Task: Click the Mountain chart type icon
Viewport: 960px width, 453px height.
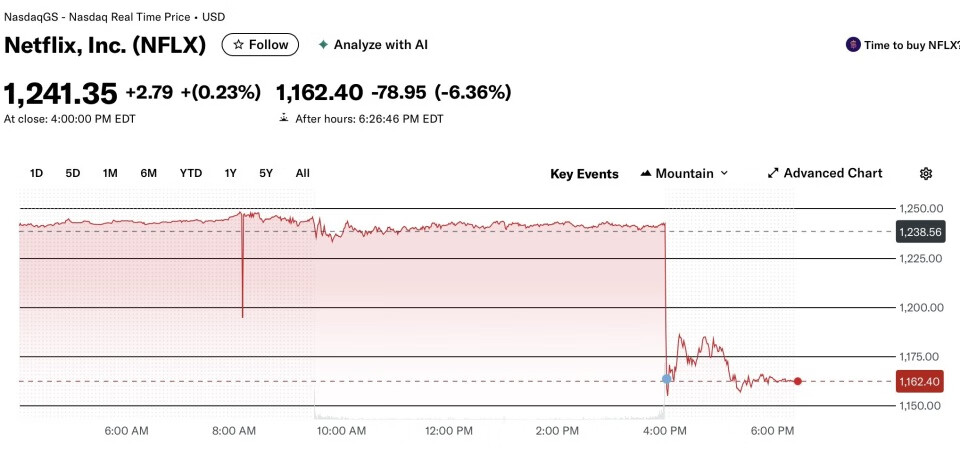Action: click(x=646, y=174)
